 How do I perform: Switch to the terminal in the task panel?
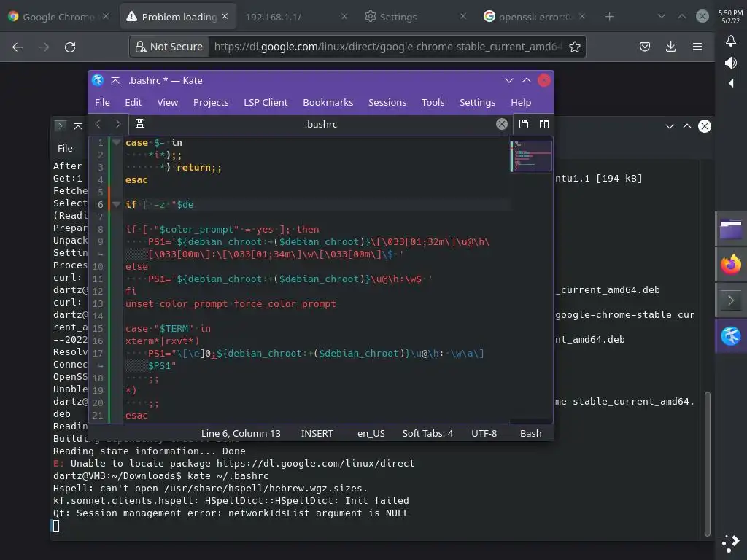coord(731,300)
